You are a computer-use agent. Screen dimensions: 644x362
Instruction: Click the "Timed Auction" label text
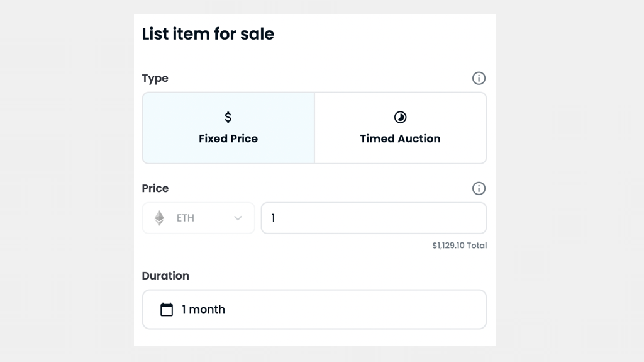(400, 139)
